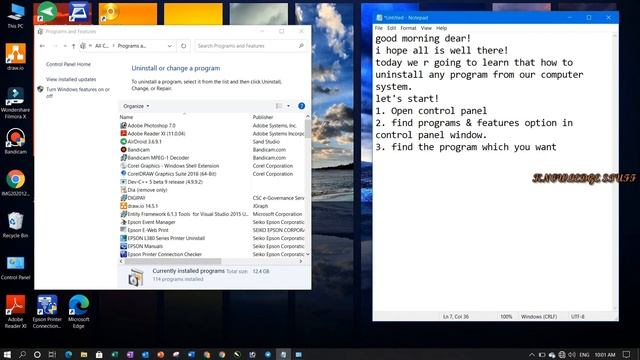
Task: Open the Chrome IMG202012 desktop icon
Action: (16, 183)
